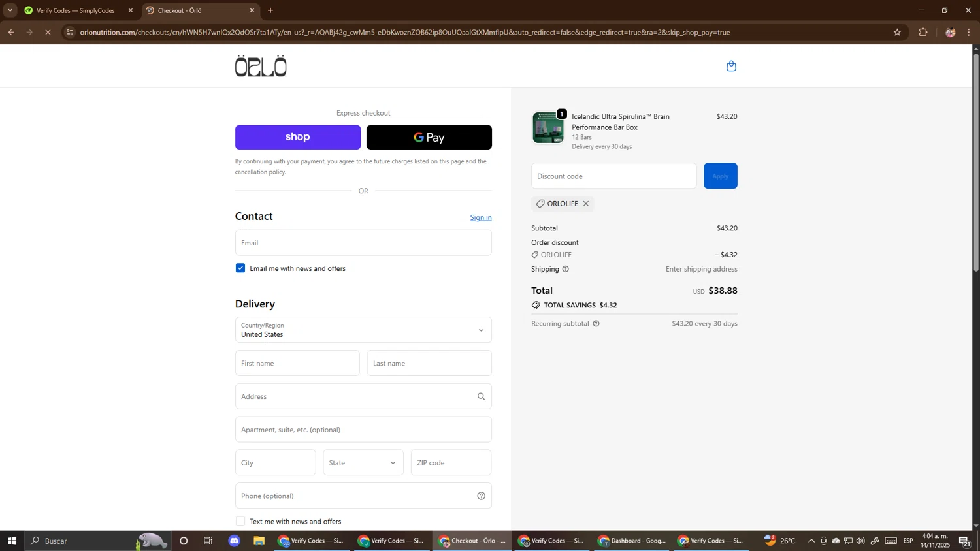Click the phone field help icon
Screen dimensions: 980x551
(482, 496)
